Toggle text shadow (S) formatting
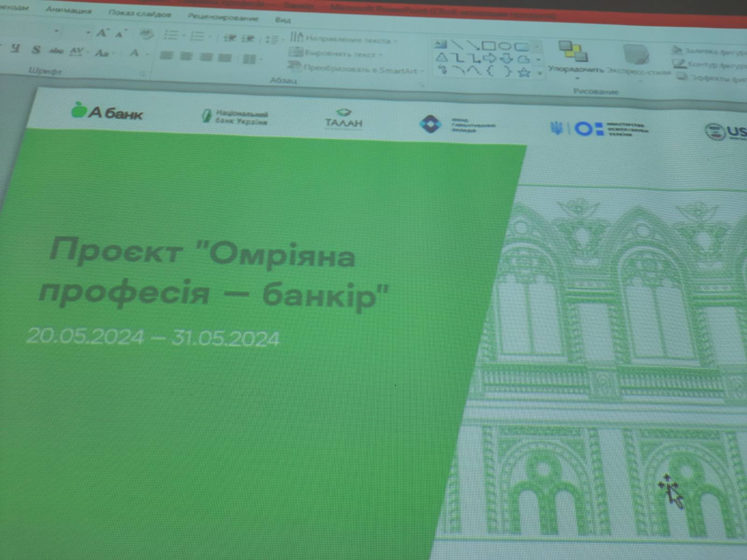747x560 pixels. pyautogui.click(x=36, y=49)
